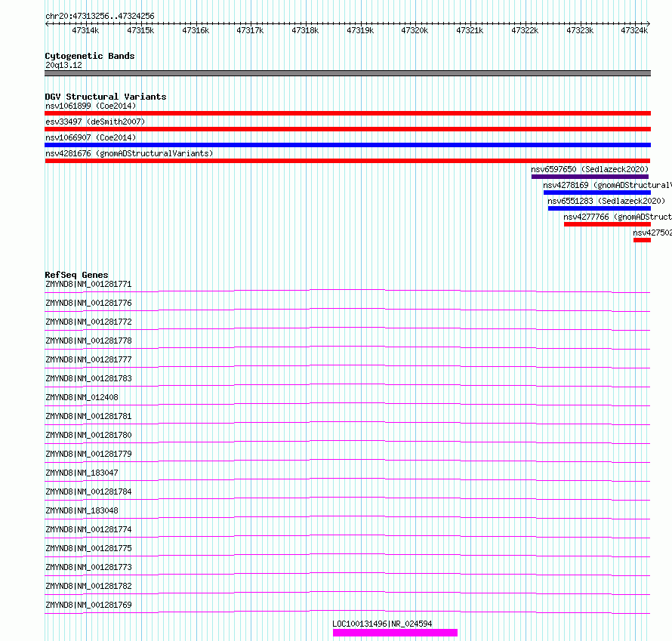Click the ZMYND8|NM_001281775 transcript label

88,548
